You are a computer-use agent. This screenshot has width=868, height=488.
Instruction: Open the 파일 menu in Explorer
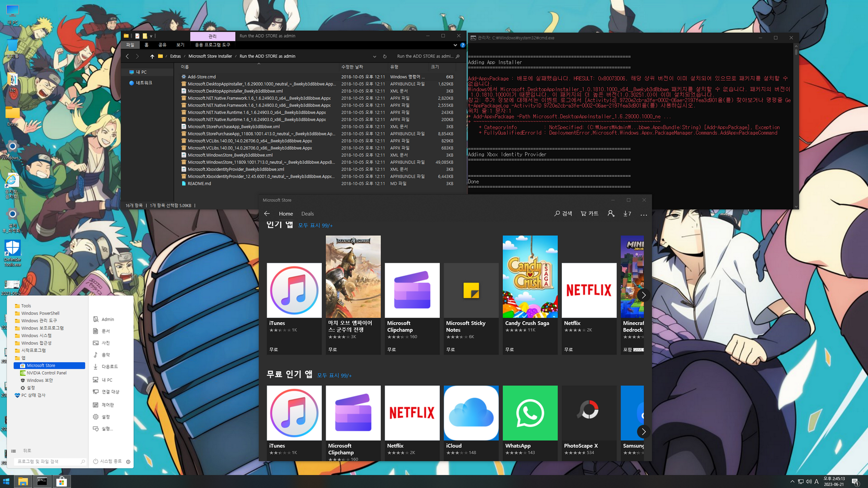point(130,45)
